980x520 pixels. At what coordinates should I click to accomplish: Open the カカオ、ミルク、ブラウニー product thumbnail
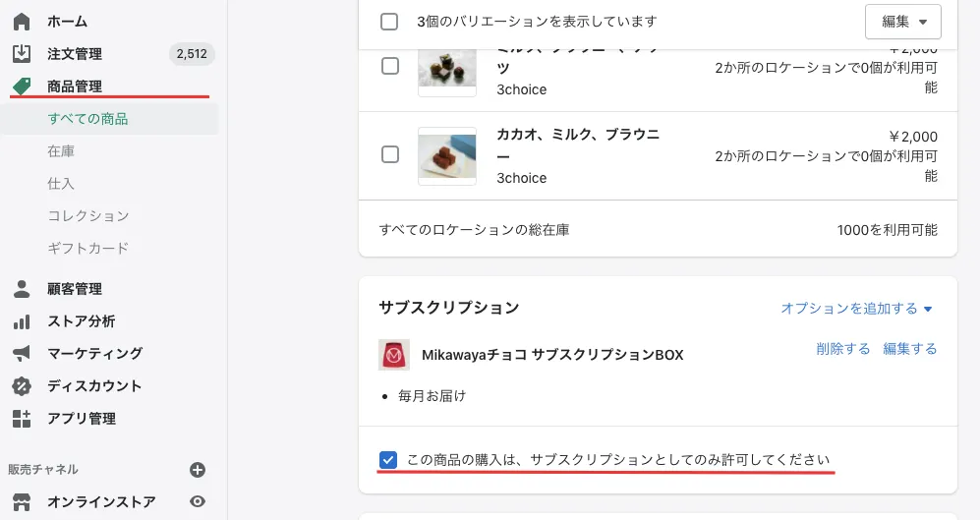tap(447, 155)
